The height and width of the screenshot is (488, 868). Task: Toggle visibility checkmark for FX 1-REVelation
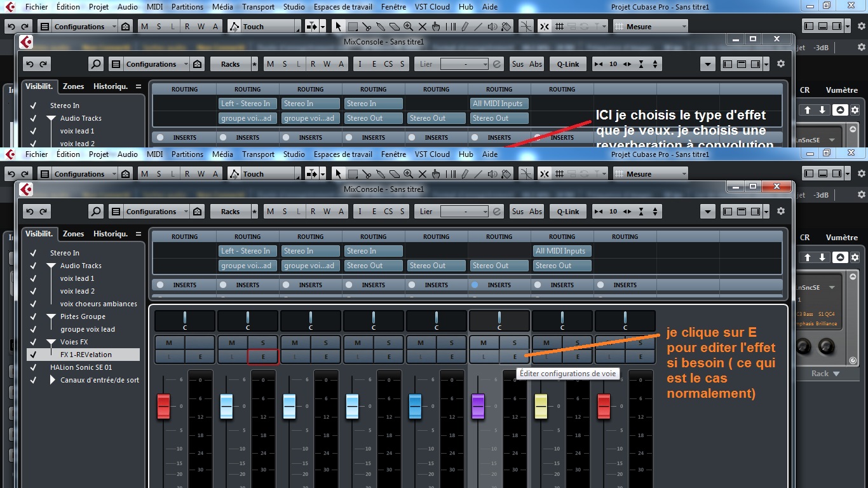tap(33, 355)
